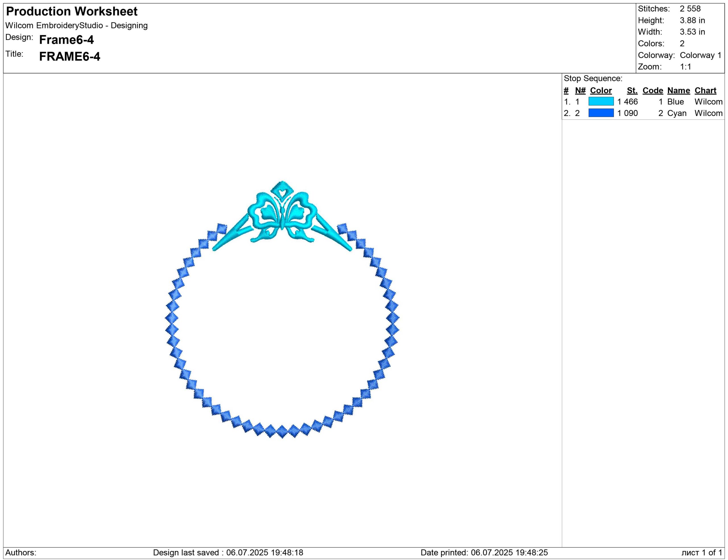Click the Chart column header
This screenshot has height=560, width=728.
tap(705, 90)
